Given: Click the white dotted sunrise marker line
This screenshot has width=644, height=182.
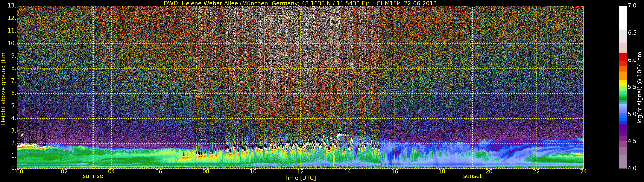Looking at the screenshot, I should tap(93, 87).
